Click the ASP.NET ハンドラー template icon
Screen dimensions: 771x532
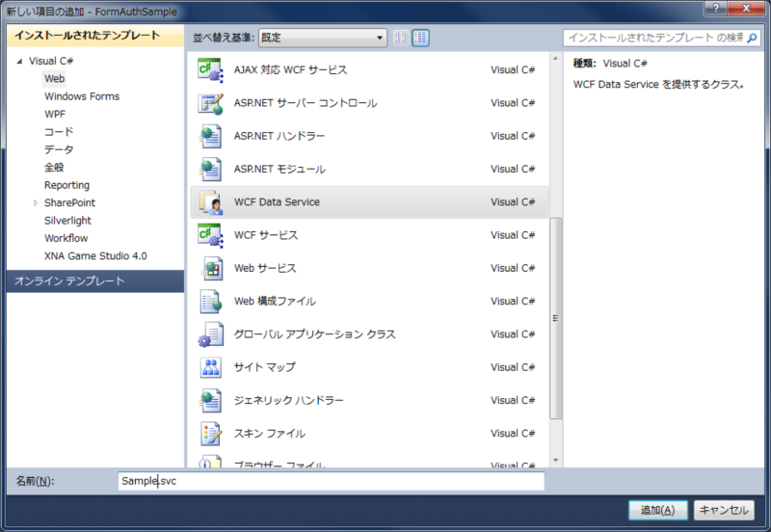point(211,136)
